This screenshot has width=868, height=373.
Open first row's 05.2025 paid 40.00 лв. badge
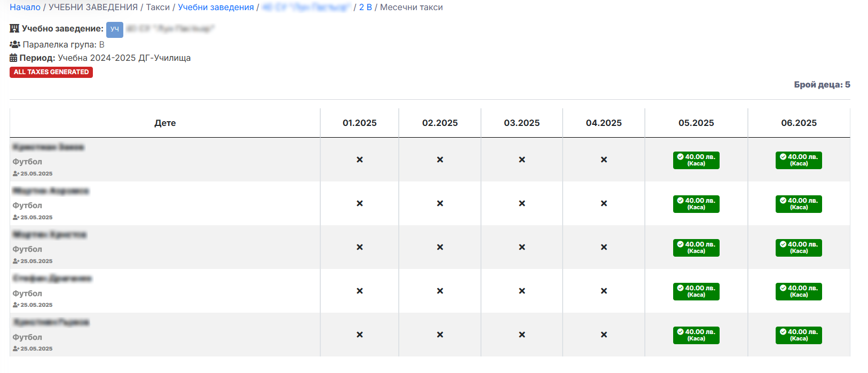point(696,160)
